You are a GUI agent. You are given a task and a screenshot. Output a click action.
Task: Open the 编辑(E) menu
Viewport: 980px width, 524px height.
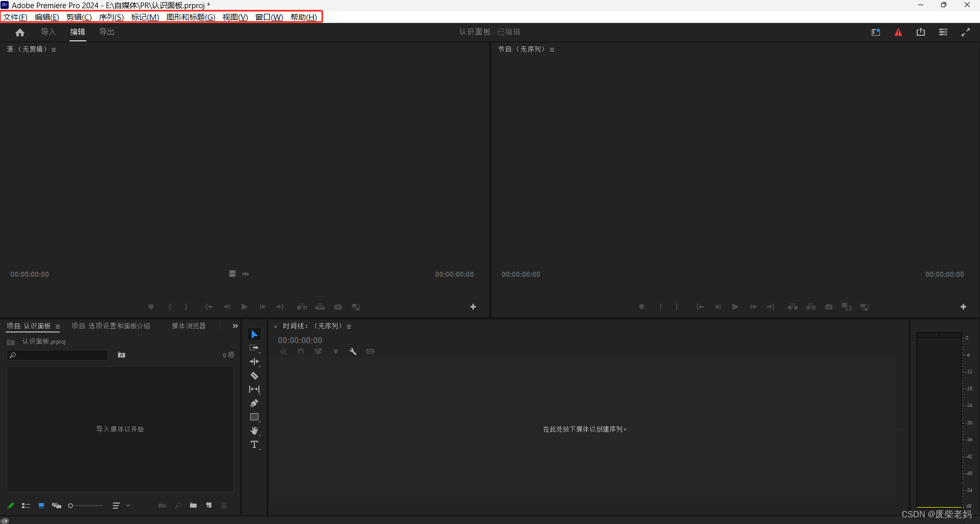pos(47,17)
